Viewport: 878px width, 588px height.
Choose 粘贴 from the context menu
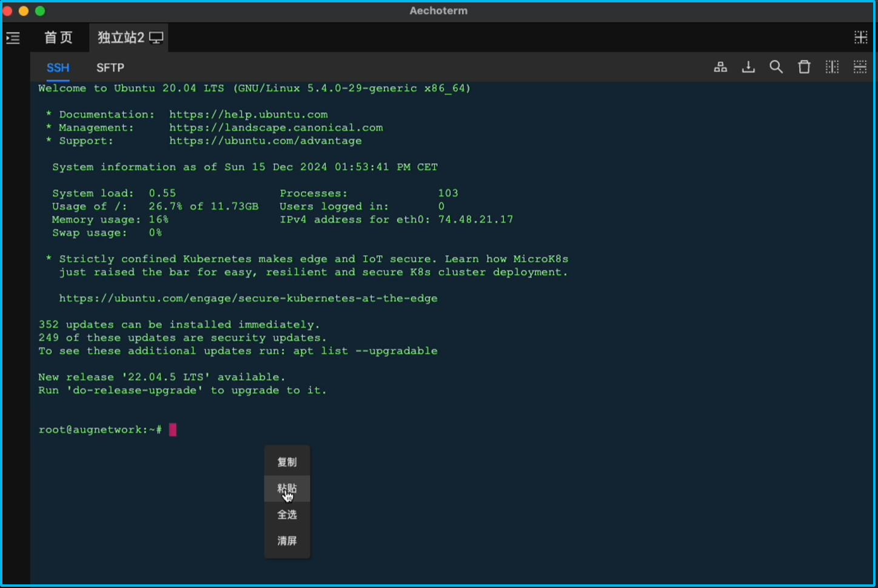(x=287, y=489)
